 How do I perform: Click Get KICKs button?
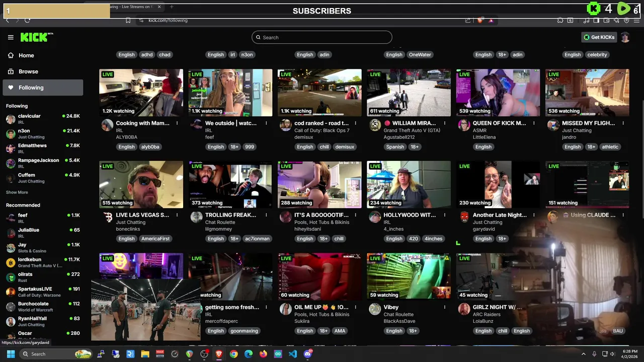599,37
